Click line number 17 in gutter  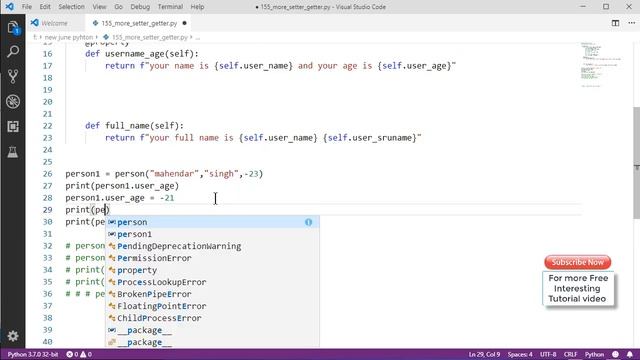(48, 66)
